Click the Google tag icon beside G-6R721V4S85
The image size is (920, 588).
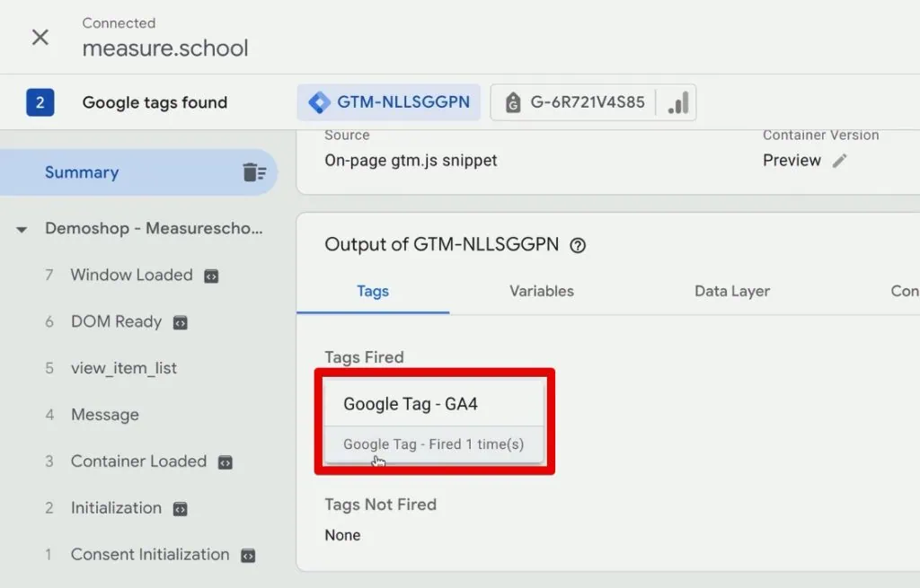coord(512,101)
